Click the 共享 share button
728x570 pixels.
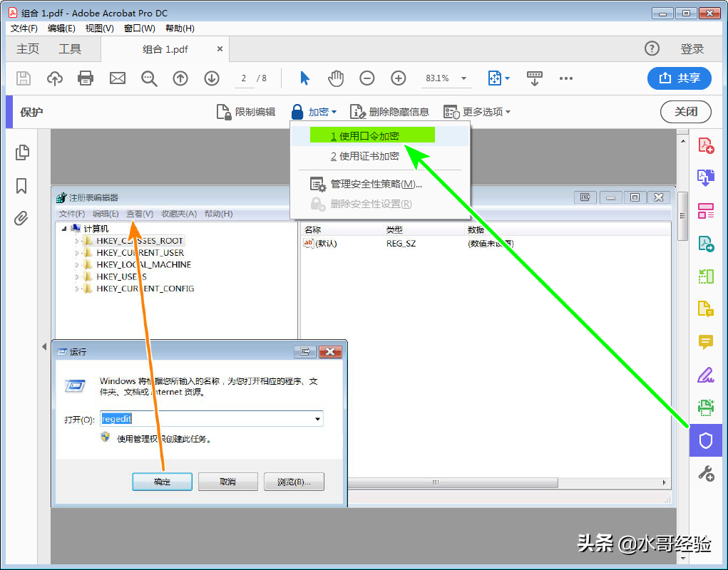click(x=680, y=78)
